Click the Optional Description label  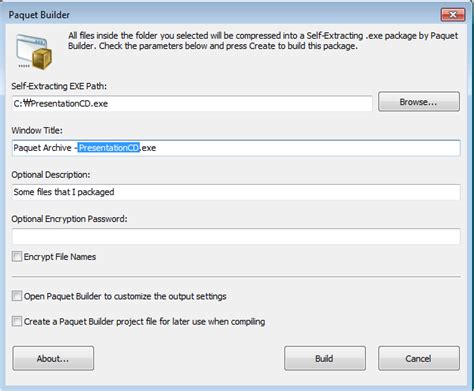[x=51, y=175]
